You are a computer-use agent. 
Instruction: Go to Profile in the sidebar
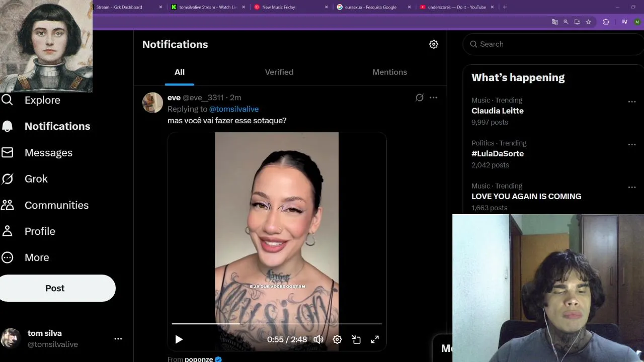coord(29,231)
